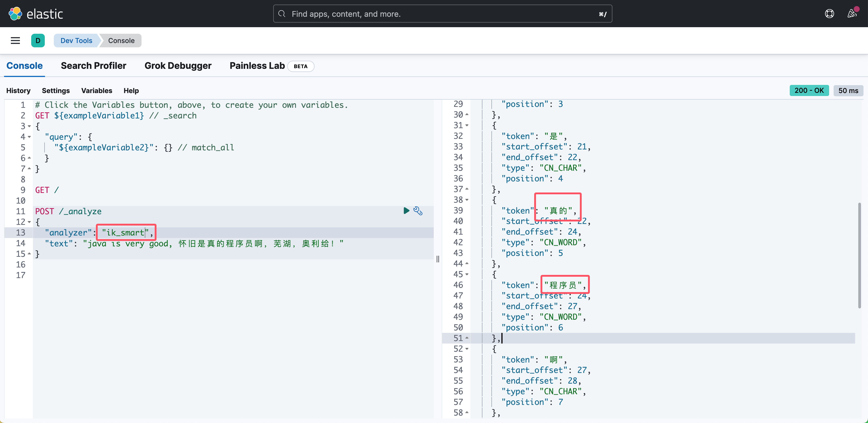Open the History panel

pos(18,90)
